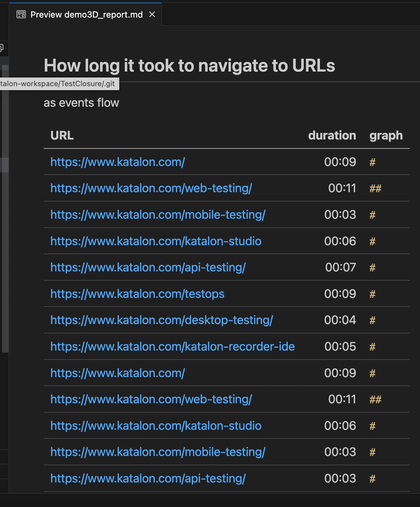Follow the katalon-recorder-ide link
The image size is (420, 507).
172,347
